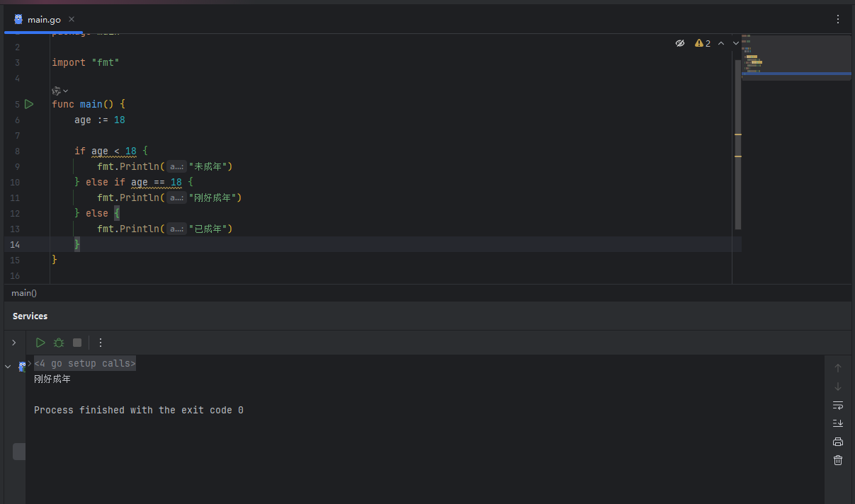This screenshot has height=504, width=855.
Task: Toggle the reader mode eye icon
Action: [680, 43]
